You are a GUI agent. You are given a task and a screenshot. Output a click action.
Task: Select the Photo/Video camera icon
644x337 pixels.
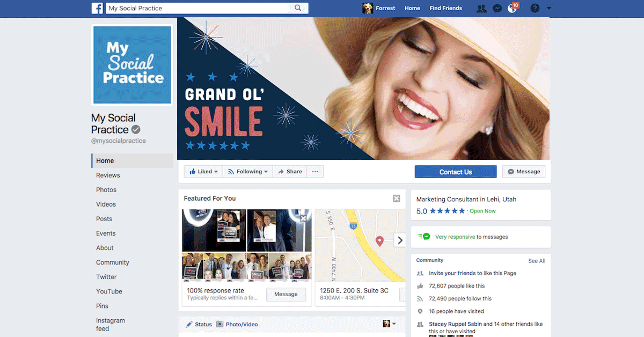point(220,324)
